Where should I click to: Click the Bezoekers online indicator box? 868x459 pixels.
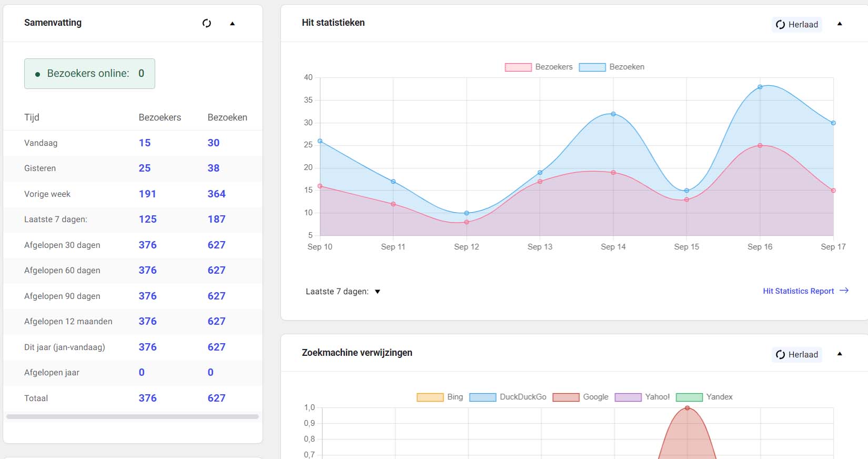tap(89, 74)
